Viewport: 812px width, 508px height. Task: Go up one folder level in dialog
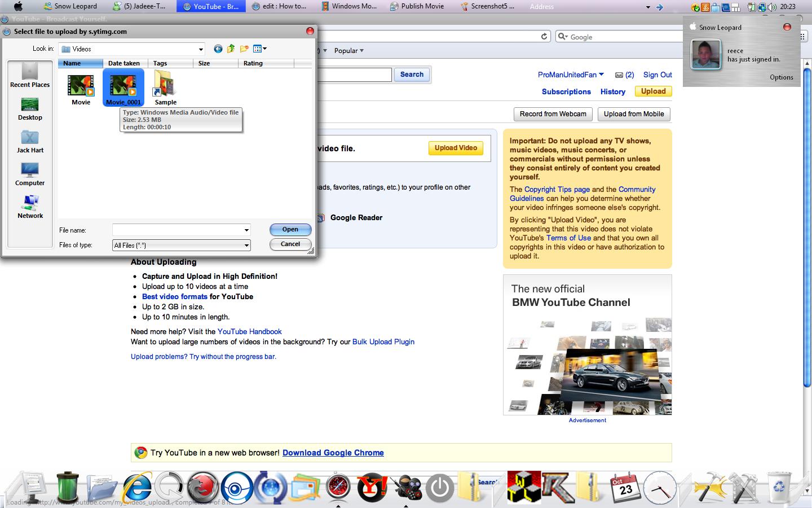pos(231,49)
